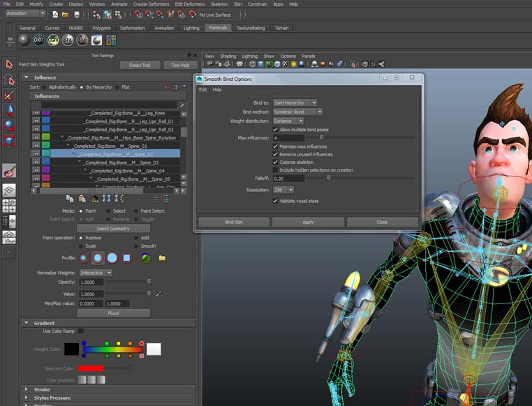Click the eyedropper next to Value field

[158, 294]
